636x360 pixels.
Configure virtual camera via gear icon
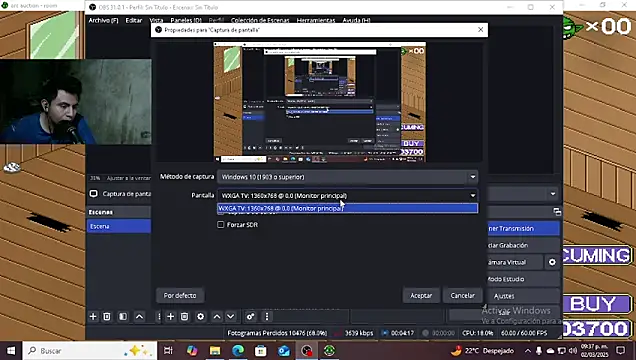552,262
